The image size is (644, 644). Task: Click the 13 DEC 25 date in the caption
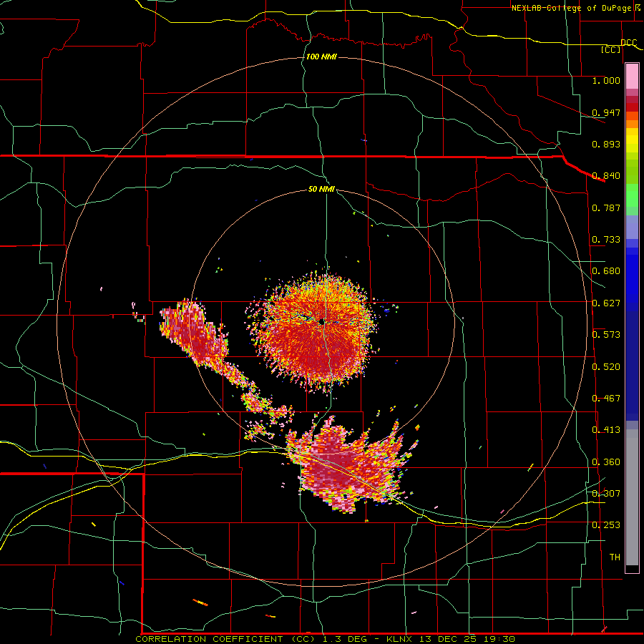click(448, 639)
